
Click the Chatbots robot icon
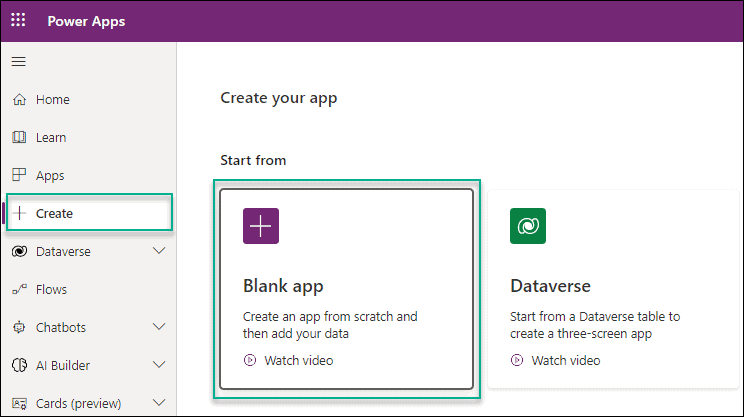[19, 327]
